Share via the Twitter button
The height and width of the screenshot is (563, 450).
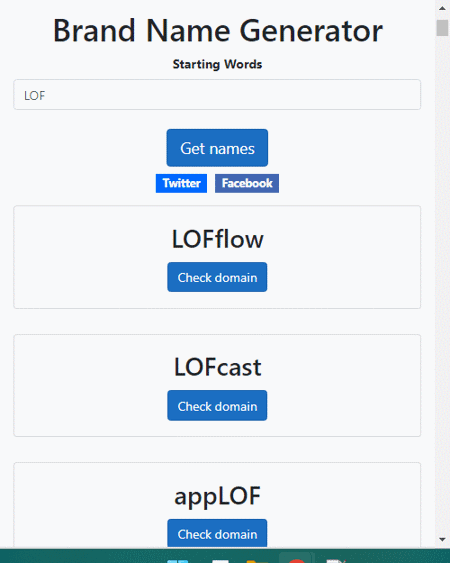(181, 183)
